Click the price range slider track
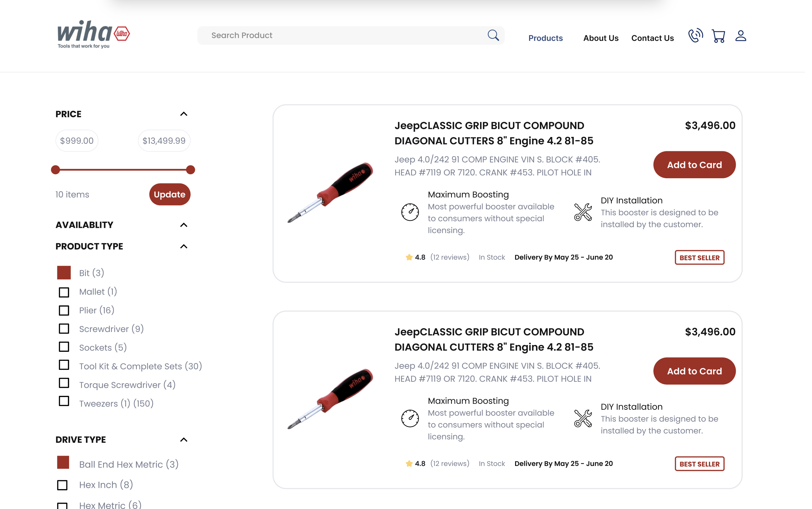The image size is (812, 509). 123,170
